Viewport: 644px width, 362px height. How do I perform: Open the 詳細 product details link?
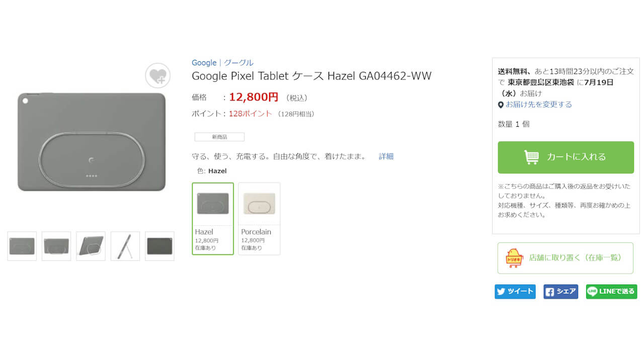[386, 156]
